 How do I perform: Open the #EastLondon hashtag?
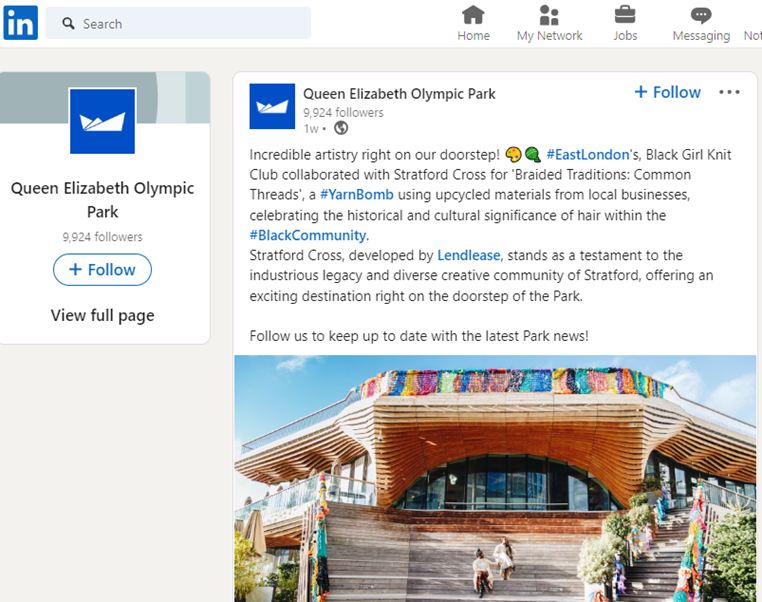[x=588, y=155]
